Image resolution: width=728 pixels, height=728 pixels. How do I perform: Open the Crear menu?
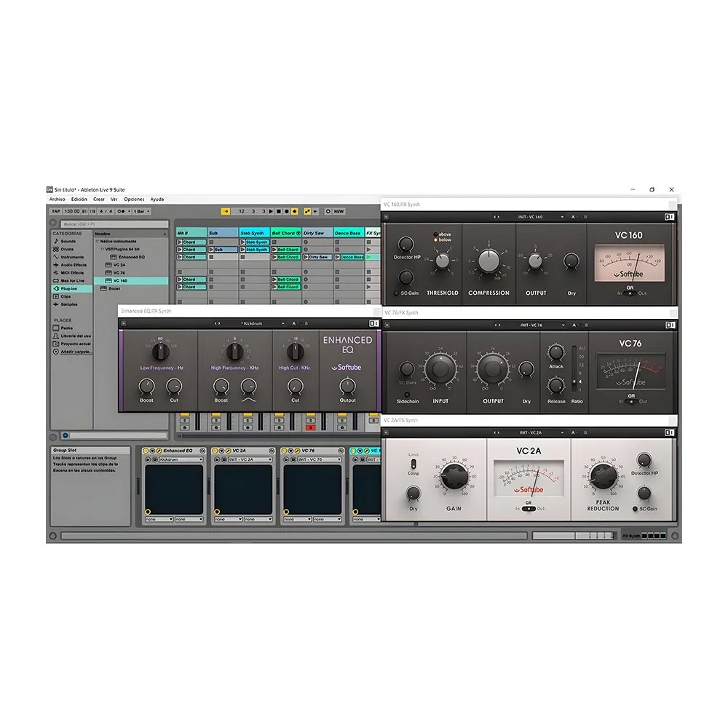click(99, 199)
